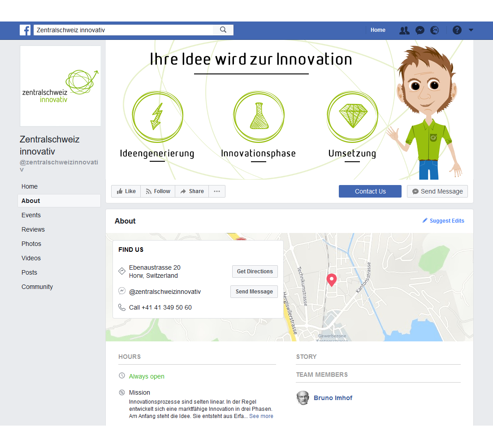Click Ebenaustrasse 20 address text
Screen dimensions: 493x448
click(155, 267)
